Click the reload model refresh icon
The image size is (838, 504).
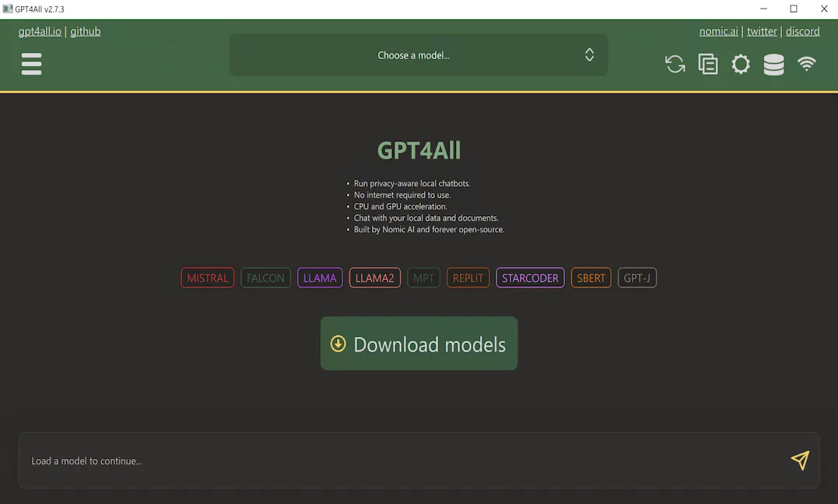pyautogui.click(x=675, y=64)
